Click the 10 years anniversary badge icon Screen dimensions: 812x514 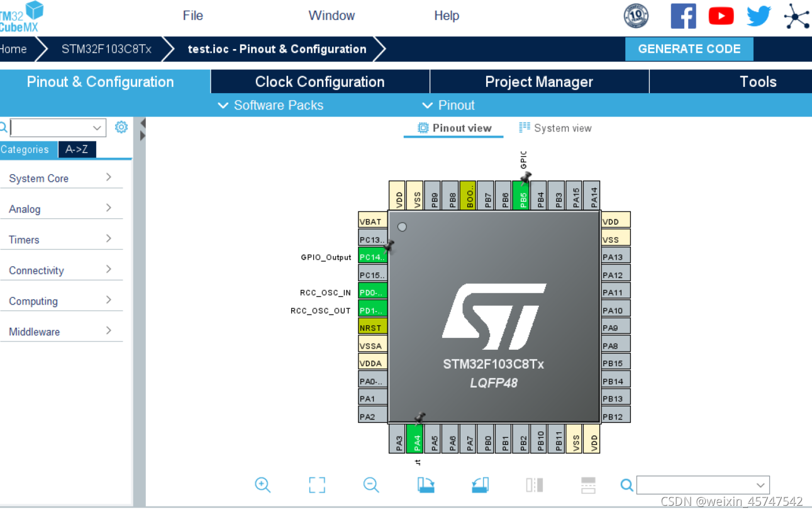636,16
